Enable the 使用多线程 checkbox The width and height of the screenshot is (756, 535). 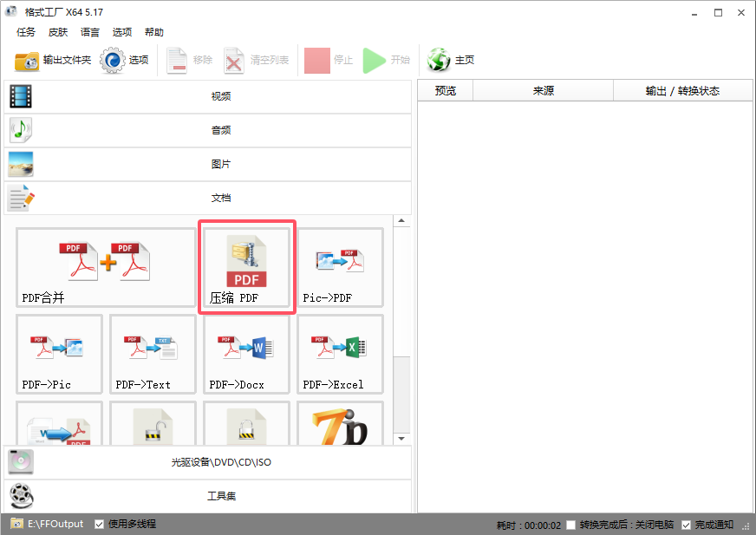pyautogui.click(x=100, y=524)
